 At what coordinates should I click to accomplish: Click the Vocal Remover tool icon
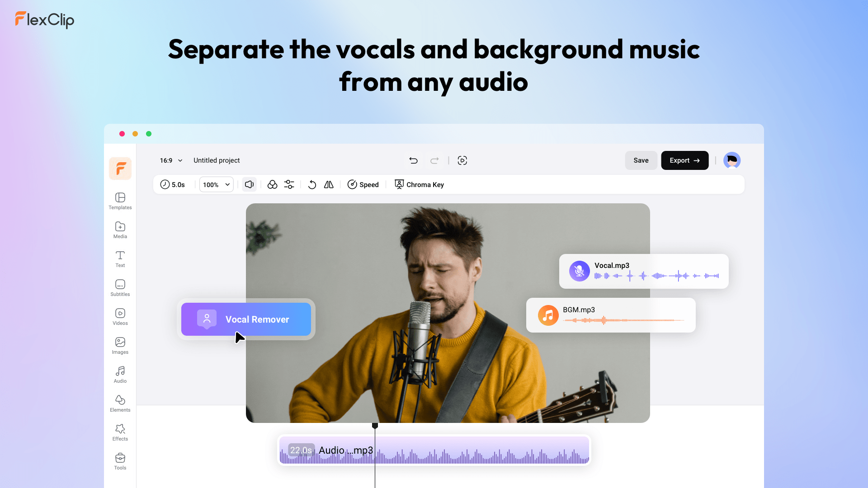point(206,319)
